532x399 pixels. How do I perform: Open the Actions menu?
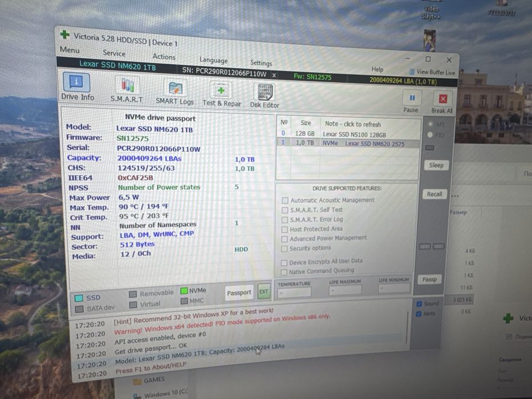164,56
